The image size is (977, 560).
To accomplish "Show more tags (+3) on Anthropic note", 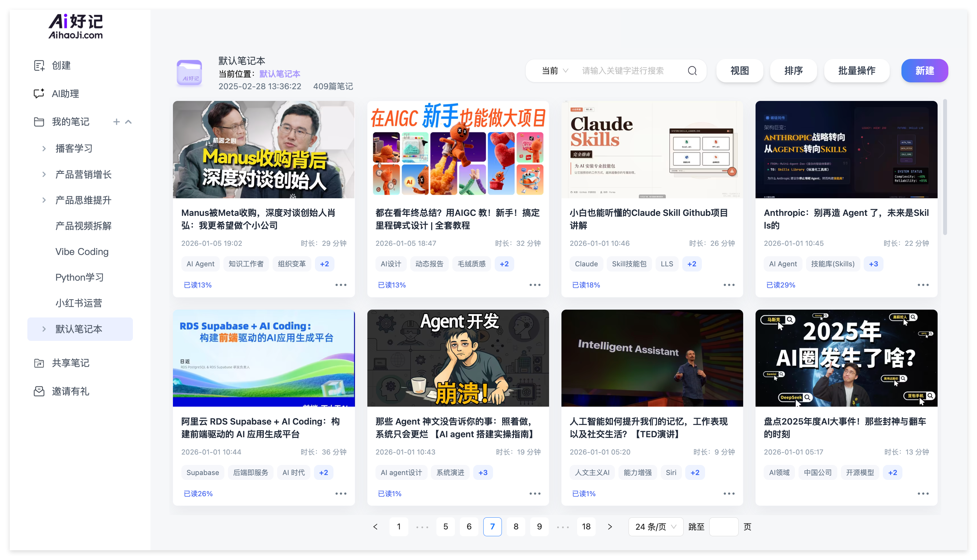I will click(x=873, y=264).
